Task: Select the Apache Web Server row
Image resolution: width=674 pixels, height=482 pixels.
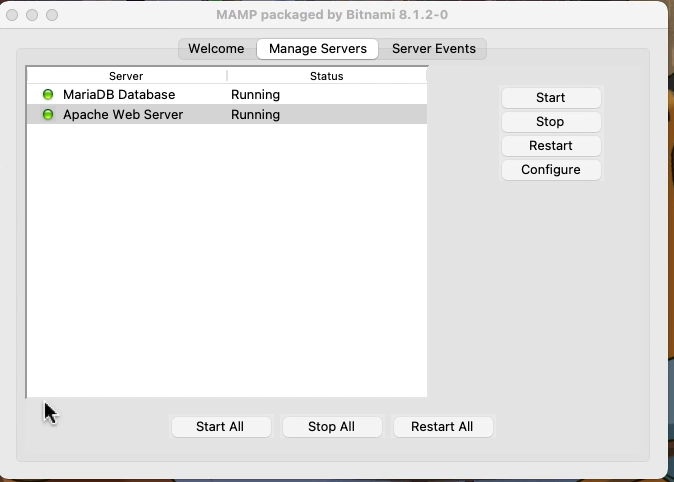Action: pyautogui.click(x=227, y=114)
